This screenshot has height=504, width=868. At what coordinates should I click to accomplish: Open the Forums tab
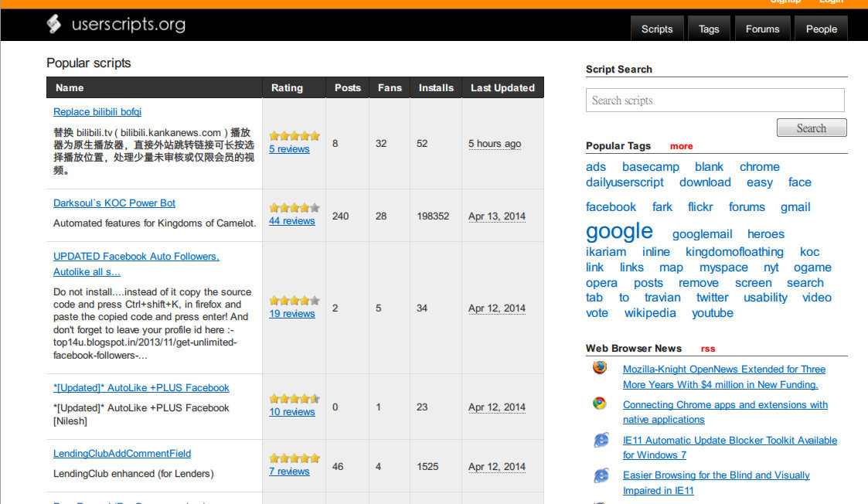coord(762,29)
